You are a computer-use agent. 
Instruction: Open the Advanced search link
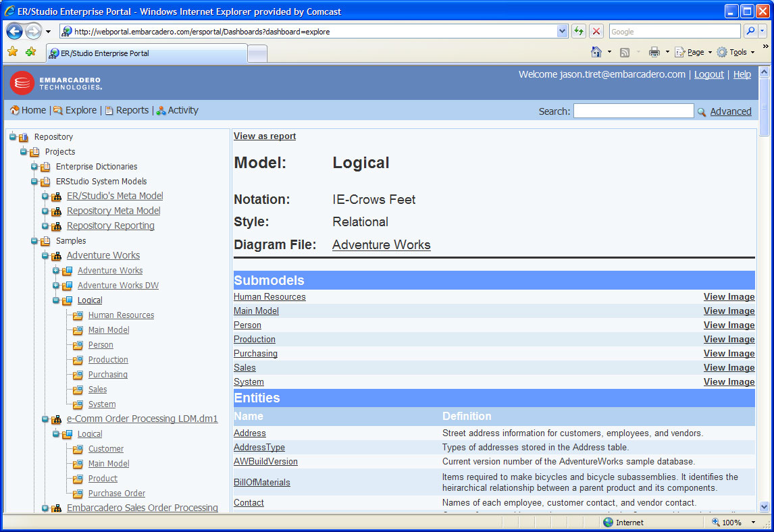[x=731, y=111]
